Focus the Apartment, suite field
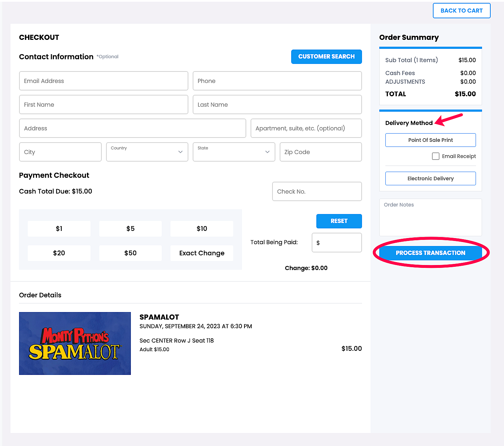The height and width of the screenshot is (446, 504). 306,128
